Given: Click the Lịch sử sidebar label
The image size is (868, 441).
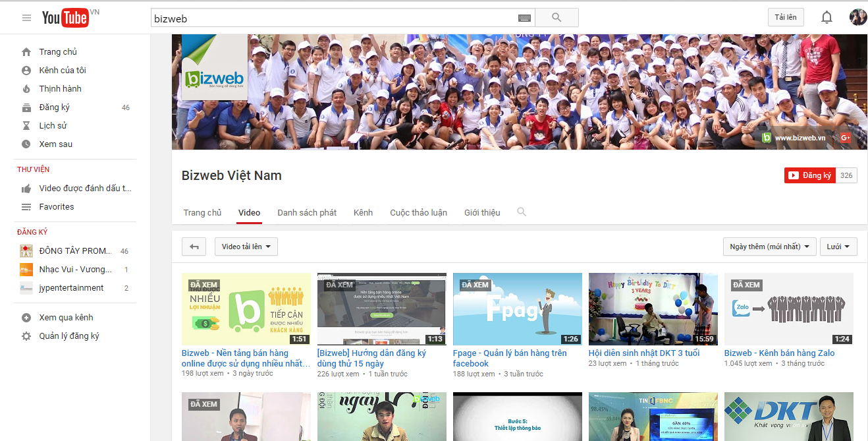Looking at the screenshot, I should tap(53, 126).
